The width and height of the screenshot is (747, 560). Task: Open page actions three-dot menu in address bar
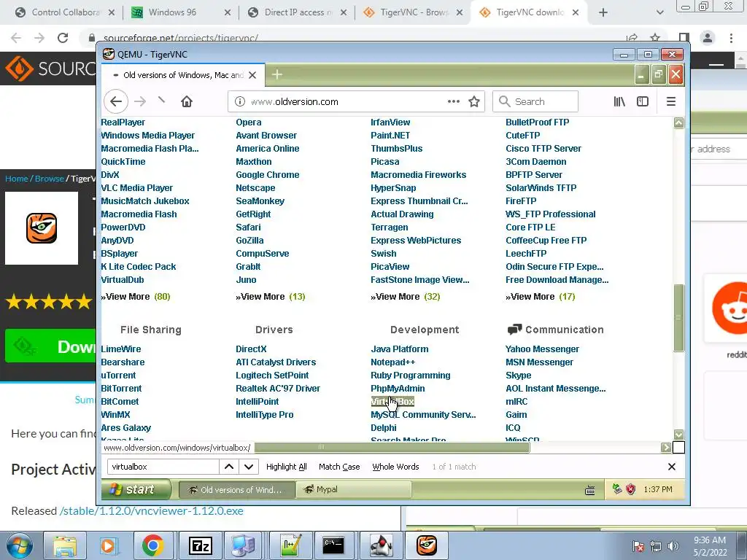tap(454, 101)
